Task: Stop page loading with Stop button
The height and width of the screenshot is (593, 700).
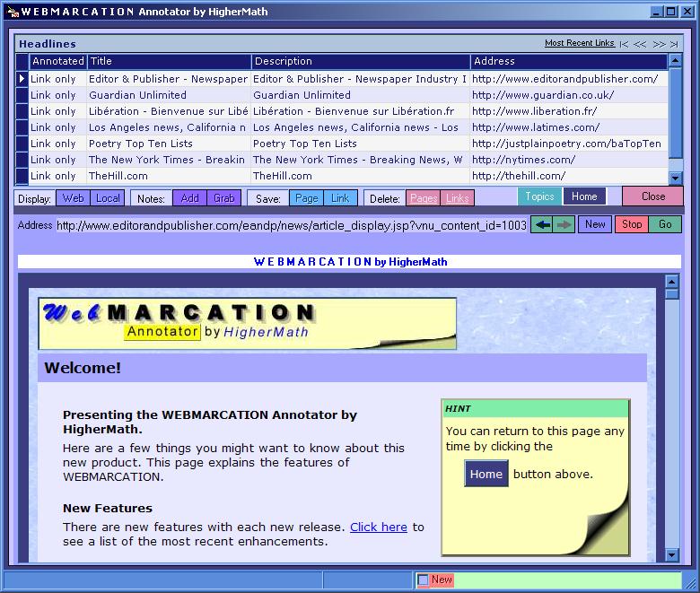Action: (x=632, y=224)
